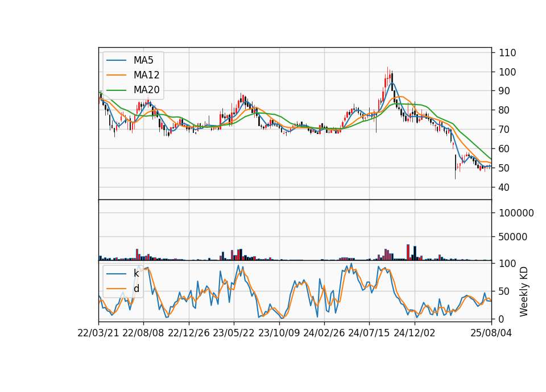Screen dimensions: 546x392
Task: Click the 25/08/04 date tick label
Action: pyautogui.click(x=491, y=333)
